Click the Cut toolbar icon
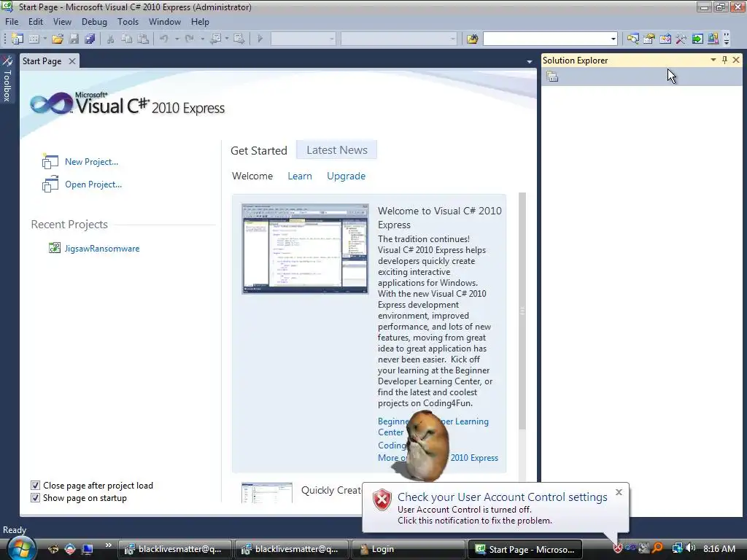This screenshot has width=747, height=560. point(111,39)
